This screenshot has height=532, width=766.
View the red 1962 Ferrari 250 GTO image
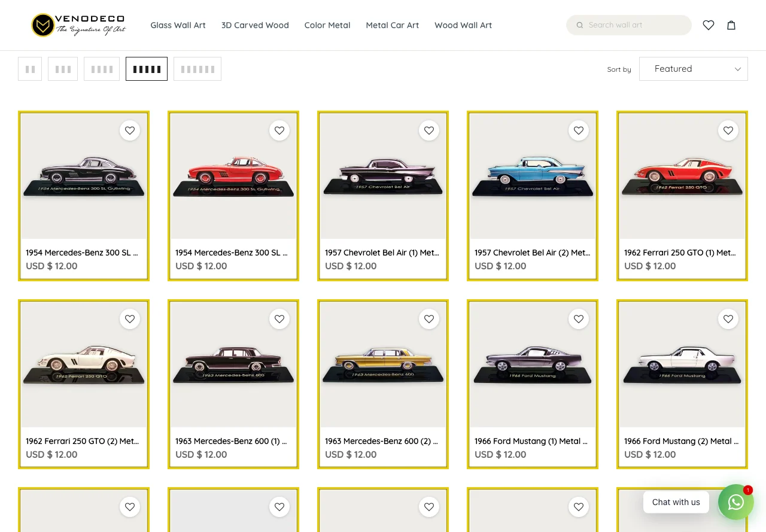(x=682, y=177)
